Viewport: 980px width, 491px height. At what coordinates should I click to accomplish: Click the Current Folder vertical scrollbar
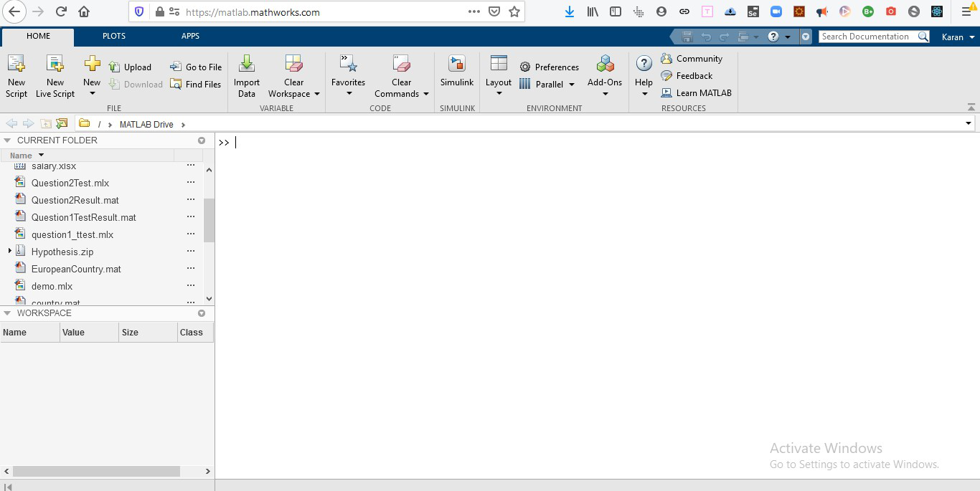pyautogui.click(x=209, y=221)
